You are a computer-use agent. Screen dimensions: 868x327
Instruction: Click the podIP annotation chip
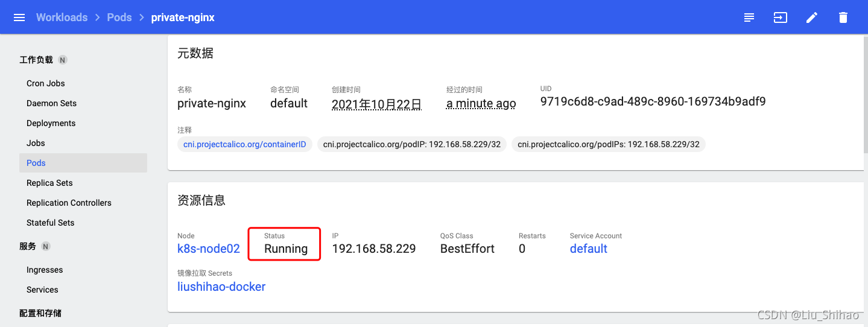412,144
